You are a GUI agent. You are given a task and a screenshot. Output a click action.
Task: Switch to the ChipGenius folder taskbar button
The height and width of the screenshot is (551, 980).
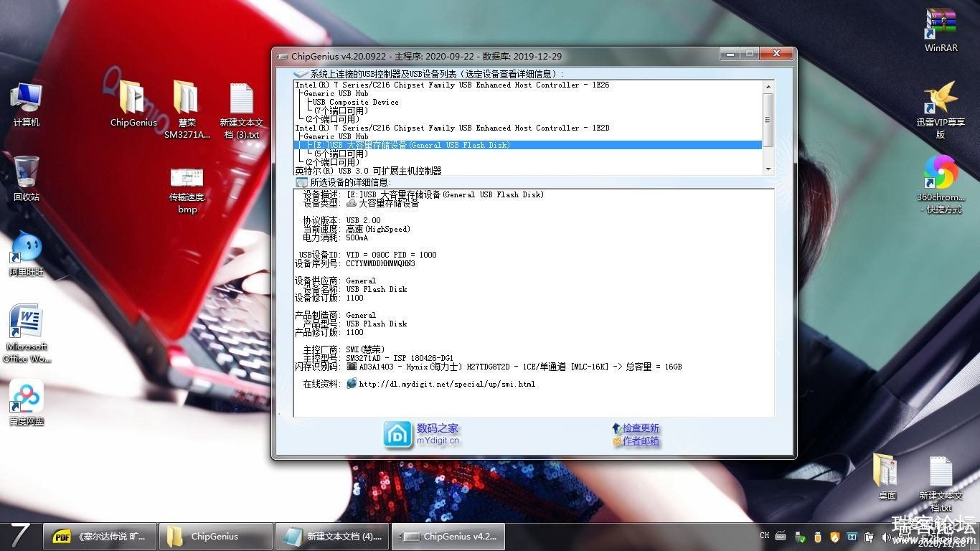[216, 537]
